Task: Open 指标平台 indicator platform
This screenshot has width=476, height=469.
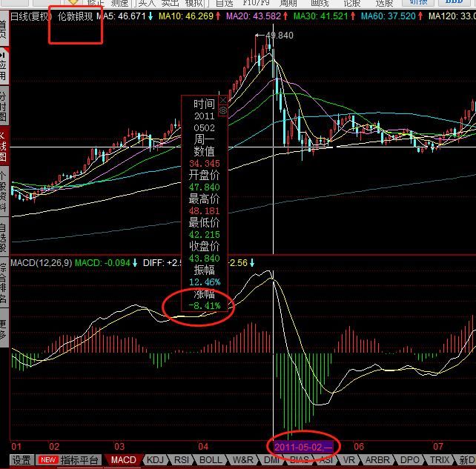Action: click(69, 460)
